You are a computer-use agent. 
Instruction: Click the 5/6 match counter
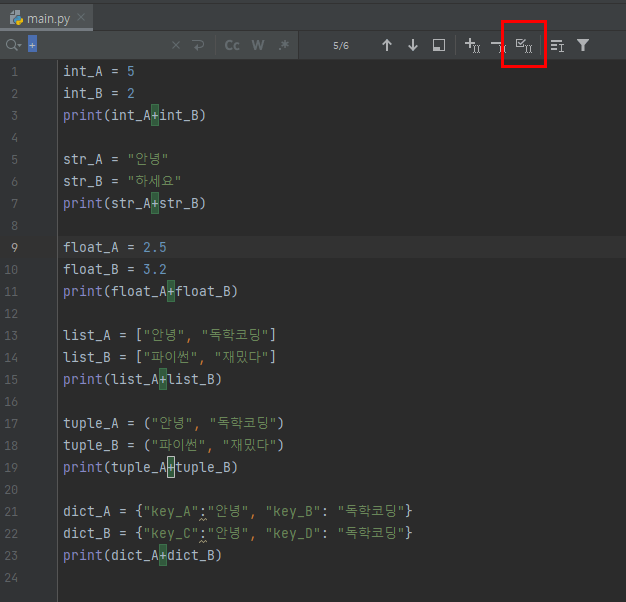[341, 46]
